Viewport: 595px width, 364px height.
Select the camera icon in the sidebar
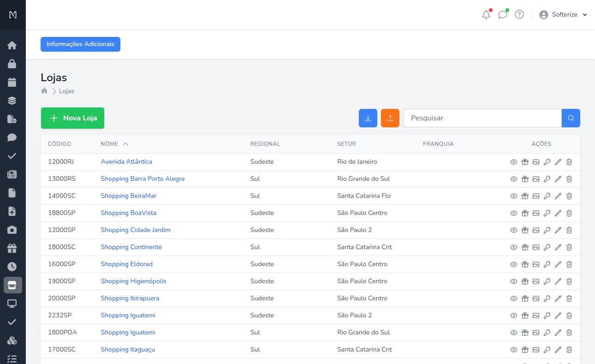click(12, 229)
